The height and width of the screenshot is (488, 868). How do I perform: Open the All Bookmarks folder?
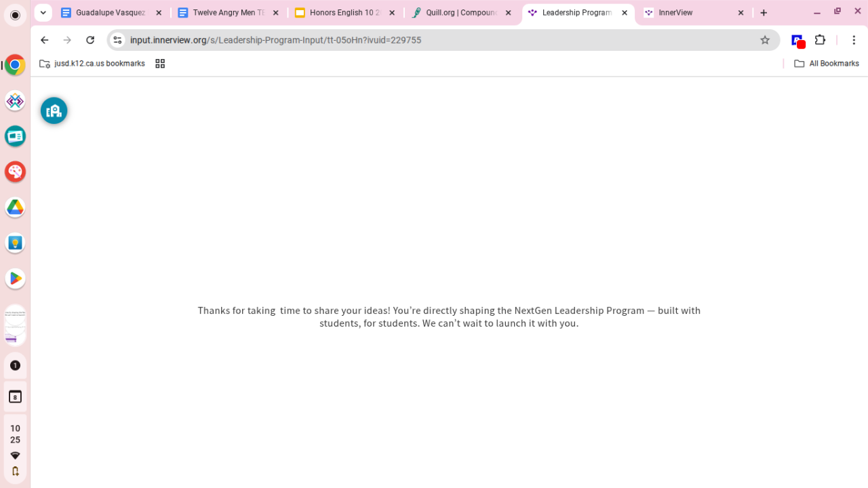click(827, 64)
